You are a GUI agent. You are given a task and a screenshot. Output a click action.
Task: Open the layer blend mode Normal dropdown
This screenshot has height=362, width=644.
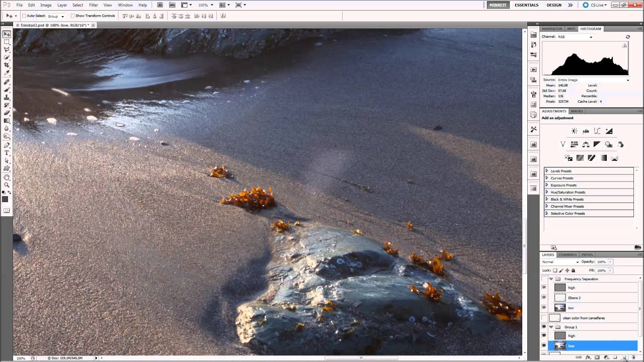pyautogui.click(x=560, y=262)
